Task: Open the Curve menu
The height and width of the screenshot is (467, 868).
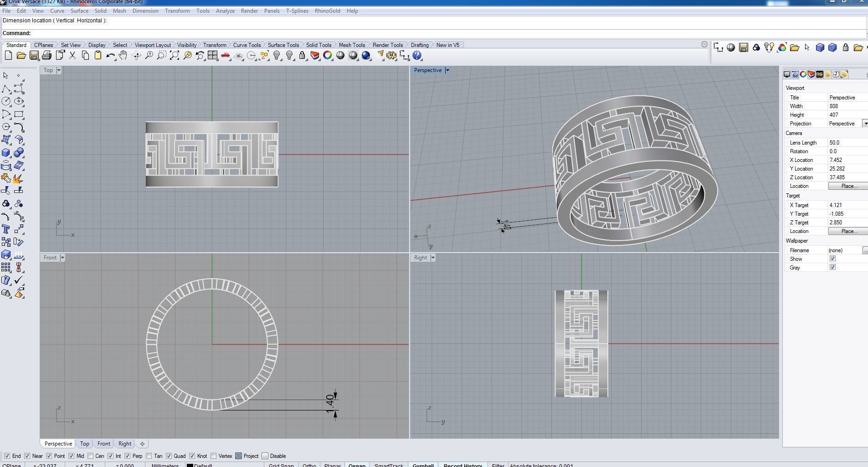Action: click(57, 11)
